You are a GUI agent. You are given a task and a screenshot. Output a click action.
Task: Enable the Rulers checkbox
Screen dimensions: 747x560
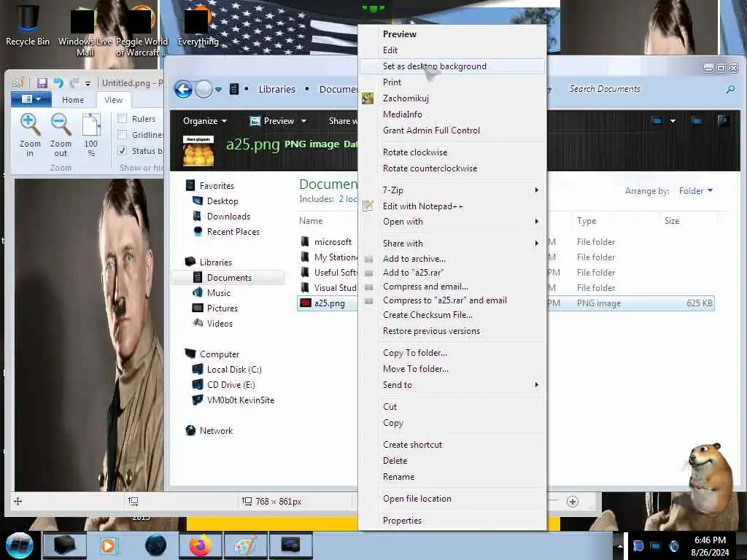click(123, 119)
